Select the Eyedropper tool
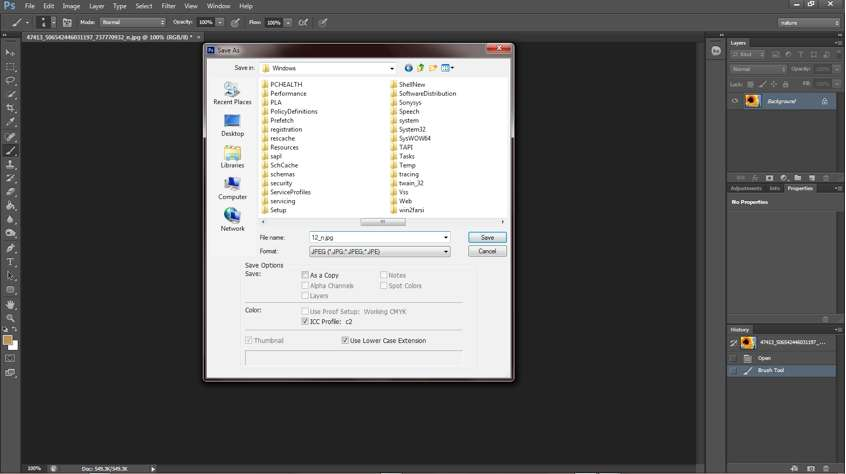 (10, 122)
